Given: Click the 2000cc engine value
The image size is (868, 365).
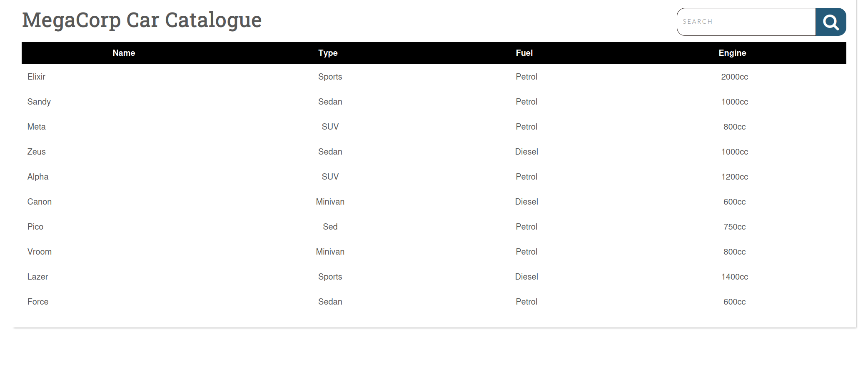Looking at the screenshot, I should pos(735,77).
